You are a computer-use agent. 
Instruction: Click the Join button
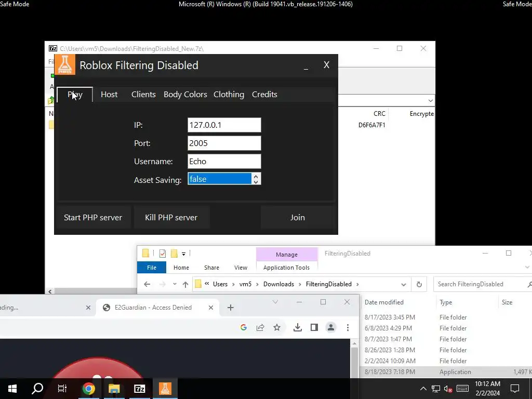click(x=297, y=218)
